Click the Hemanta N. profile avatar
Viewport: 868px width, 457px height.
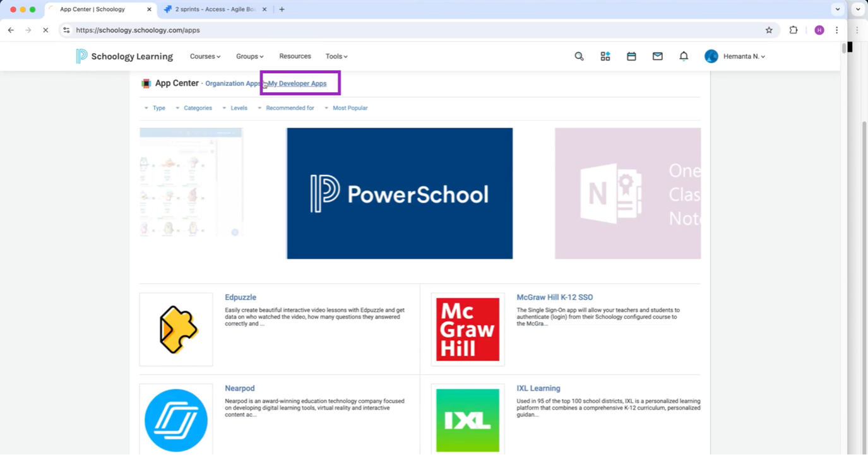(711, 56)
